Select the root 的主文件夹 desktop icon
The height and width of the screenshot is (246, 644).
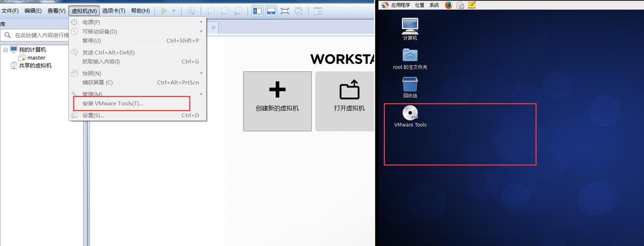(x=410, y=59)
